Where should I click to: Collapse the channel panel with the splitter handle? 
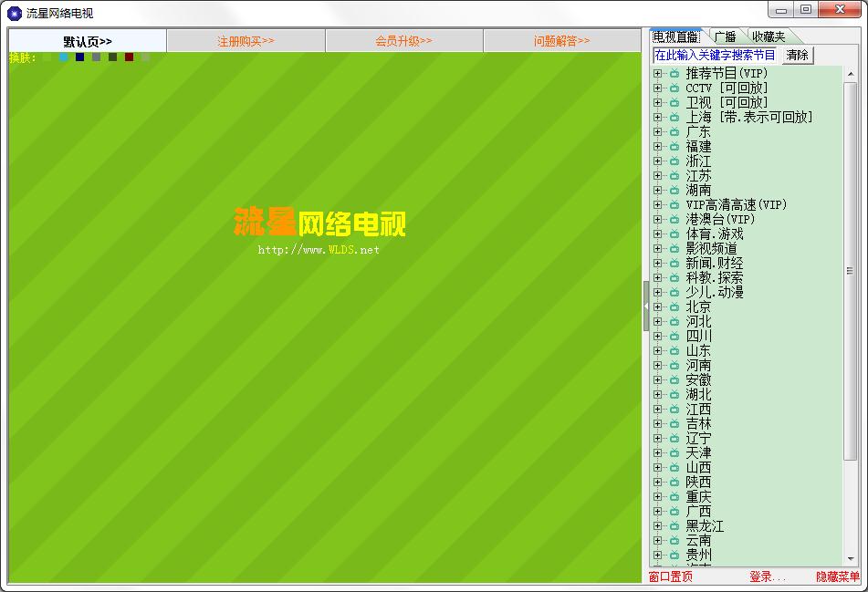coord(645,306)
